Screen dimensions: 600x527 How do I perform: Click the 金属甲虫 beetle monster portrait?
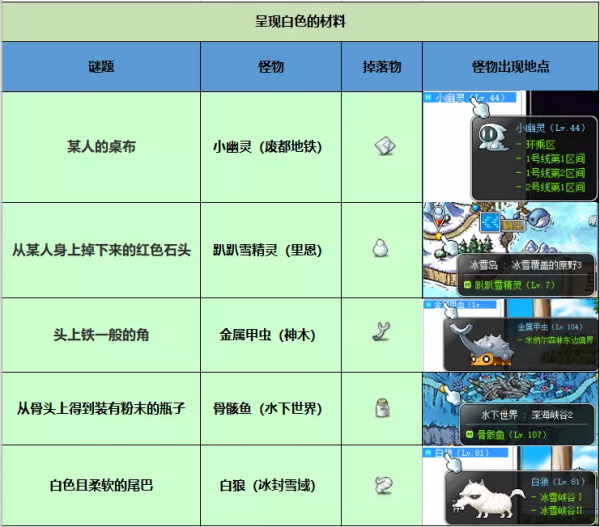click(482, 344)
